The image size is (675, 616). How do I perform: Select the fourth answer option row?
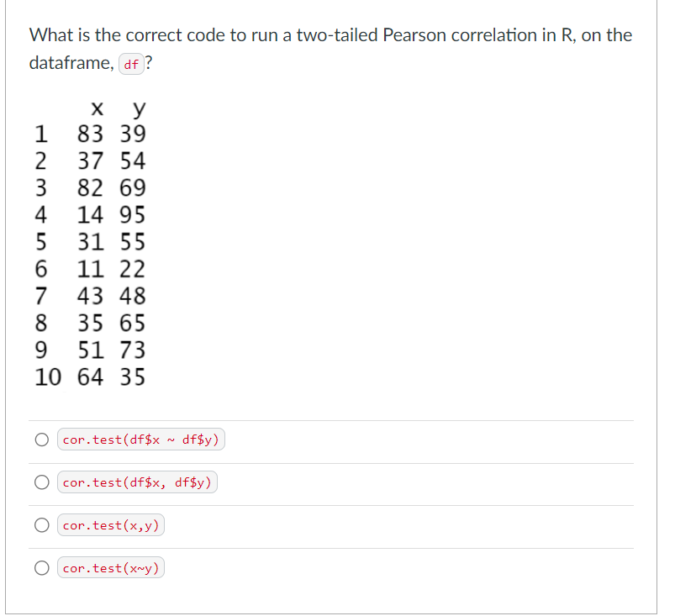point(336,567)
